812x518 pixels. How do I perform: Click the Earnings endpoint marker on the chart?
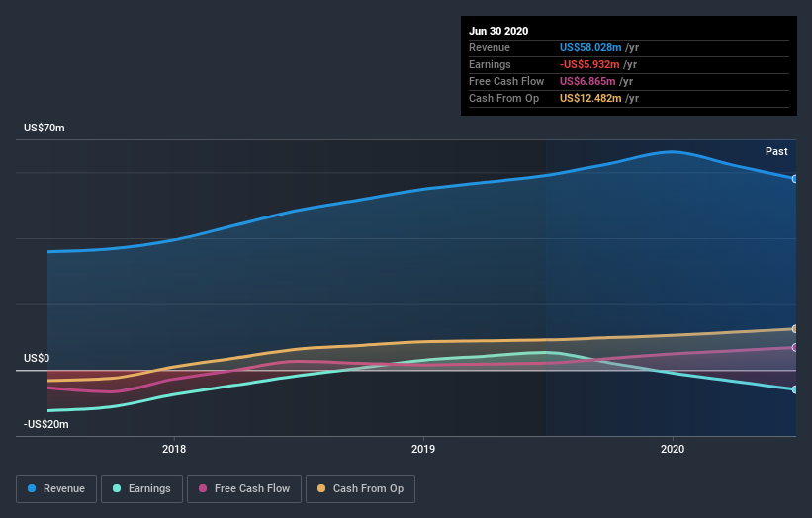[x=795, y=389]
